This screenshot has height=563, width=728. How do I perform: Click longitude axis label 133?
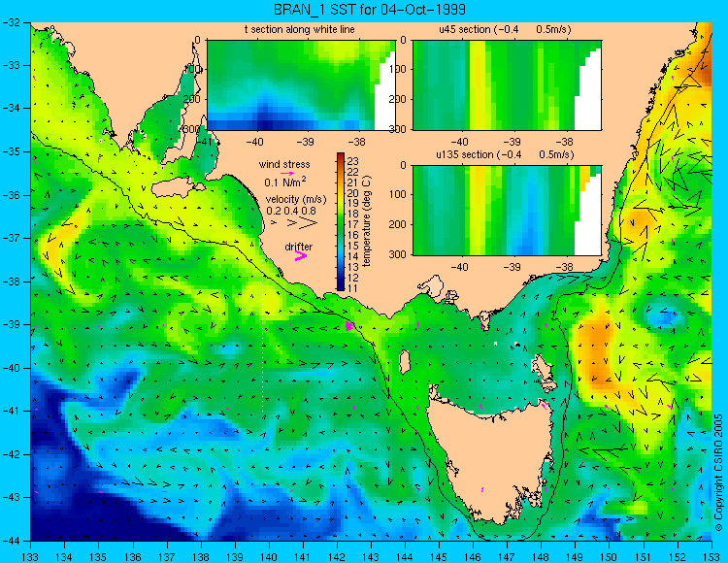tap(31, 557)
